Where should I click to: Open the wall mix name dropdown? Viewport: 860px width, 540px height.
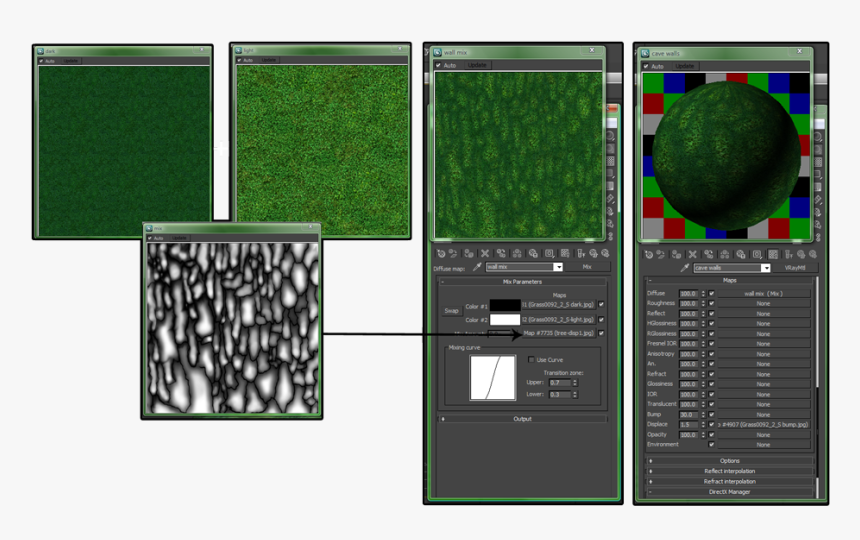[558, 267]
